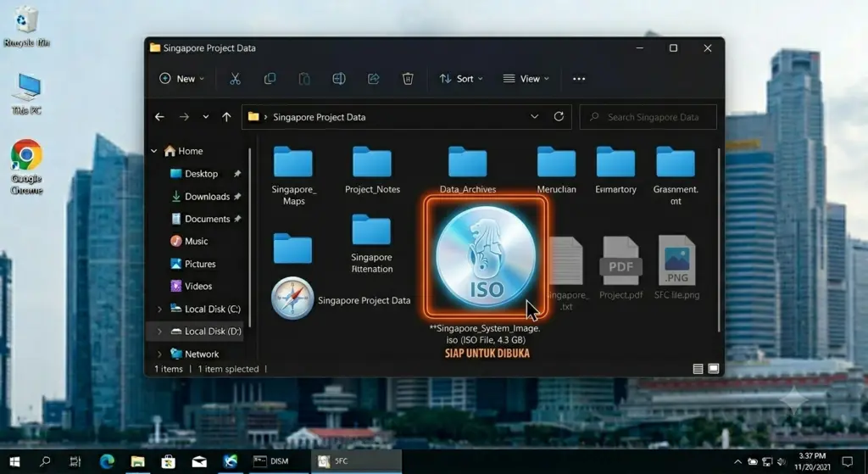Open the Singapore Rttenation folder

(372, 243)
